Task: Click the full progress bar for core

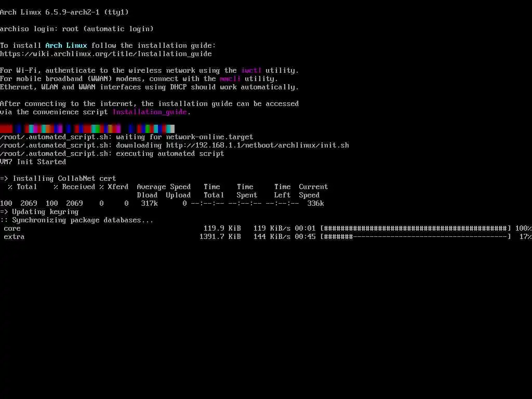Action: pyautogui.click(x=416, y=229)
